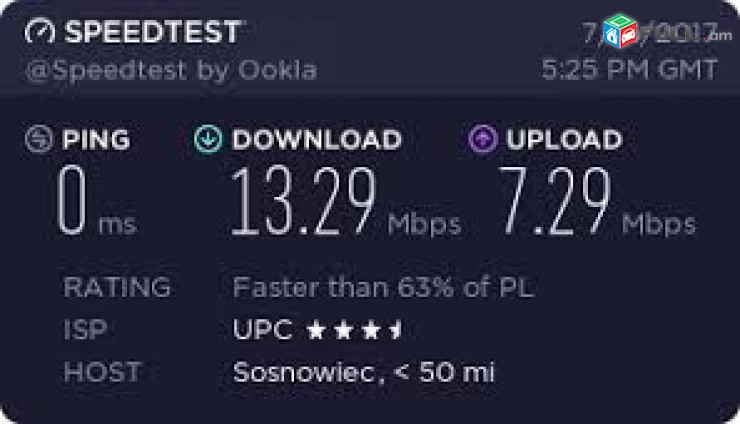
Task: Click the UPC star rating icons
Action: tap(354, 330)
